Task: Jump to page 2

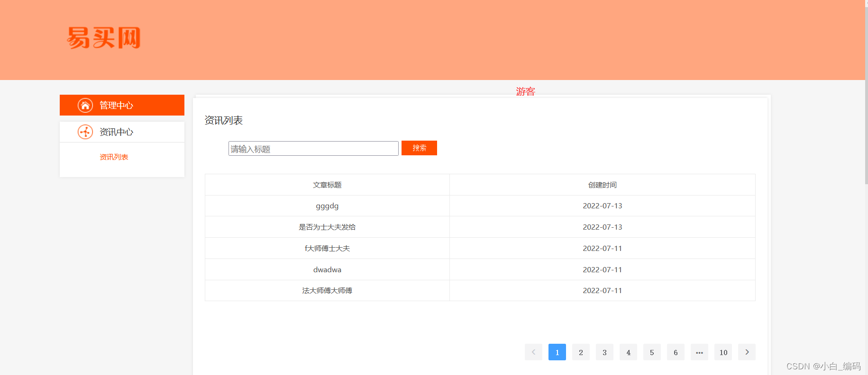Action: 581,352
